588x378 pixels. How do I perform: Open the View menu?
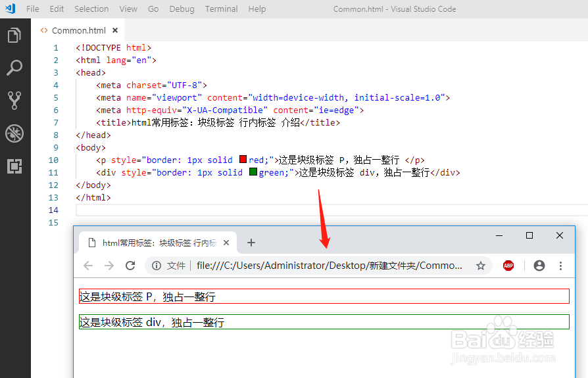[x=128, y=9]
